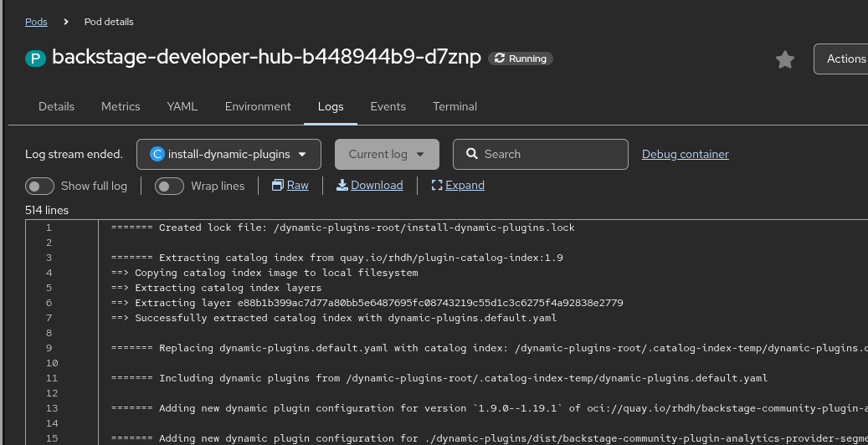Focus the log Search field
The width and height of the screenshot is (868, 445).
pos(548,154)
